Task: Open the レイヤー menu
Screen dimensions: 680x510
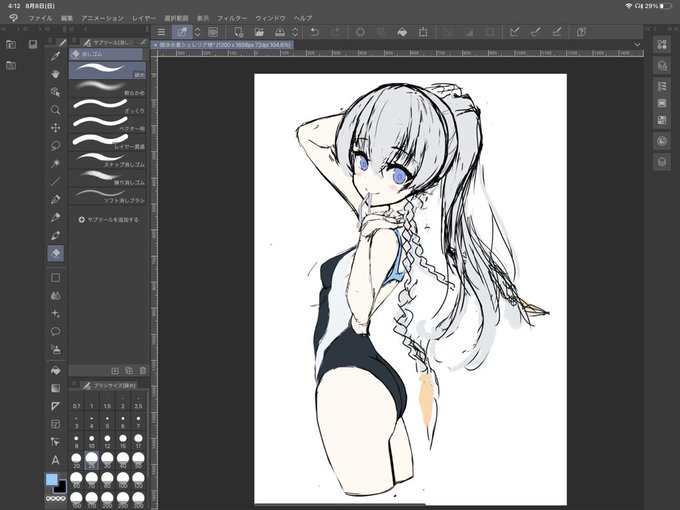Action: pos(144,18)
